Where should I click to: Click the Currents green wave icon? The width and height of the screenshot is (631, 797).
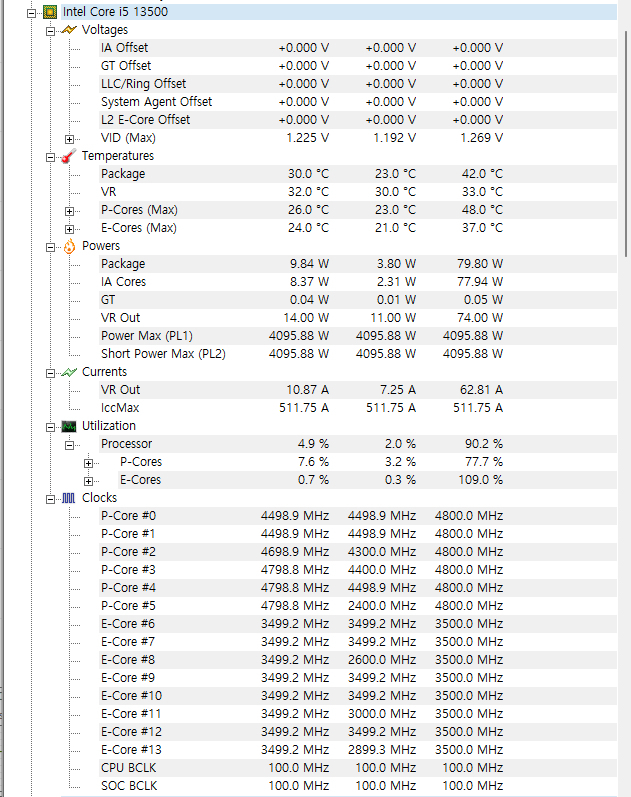(x=69, y=372)
